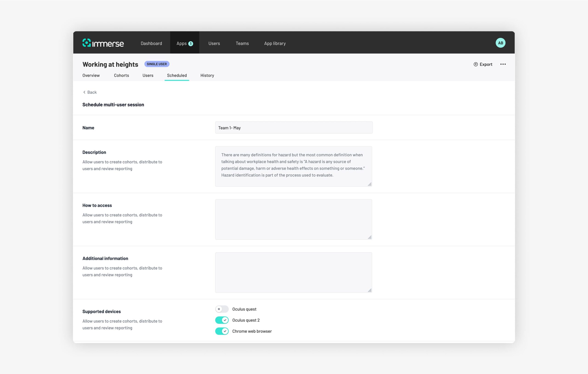The image size is (588, 374).
Task: Switch to the Cohorts tab
Action: click(x=121, y=75)
